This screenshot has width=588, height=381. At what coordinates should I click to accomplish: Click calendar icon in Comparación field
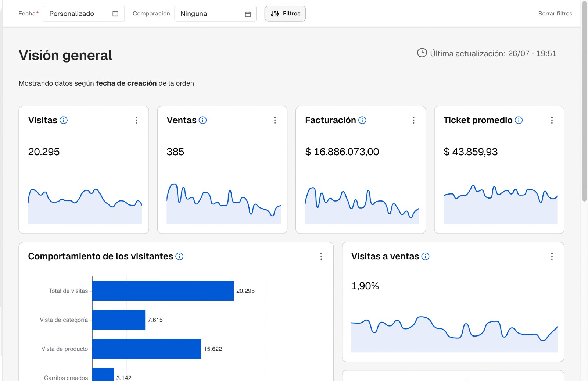[248, 14]
